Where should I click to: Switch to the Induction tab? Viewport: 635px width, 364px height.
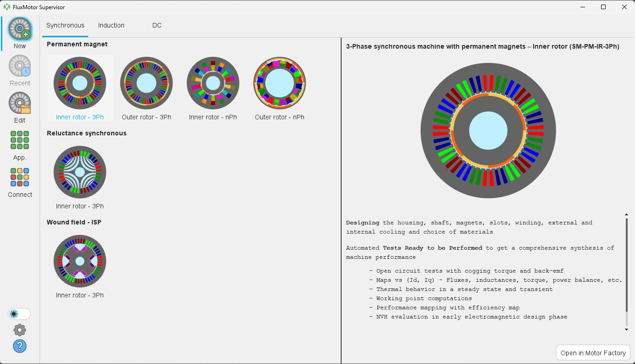pyautogui.click(x=111, y=25)
